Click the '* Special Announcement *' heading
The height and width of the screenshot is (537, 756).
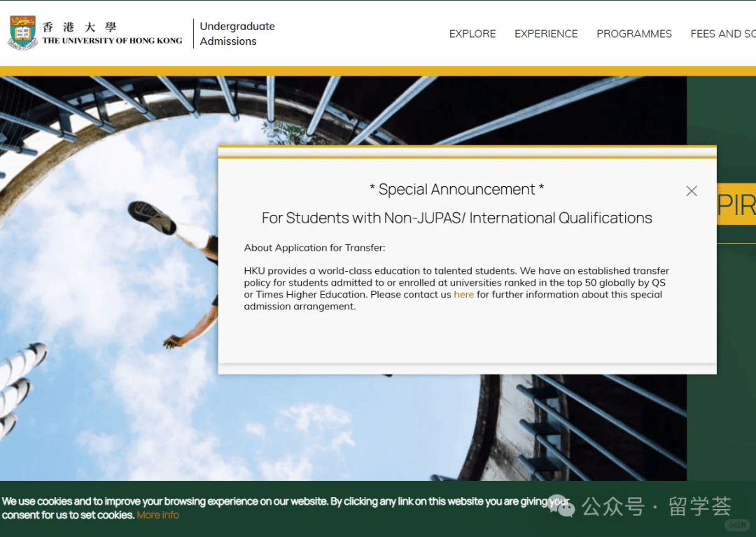click(456, 190)
